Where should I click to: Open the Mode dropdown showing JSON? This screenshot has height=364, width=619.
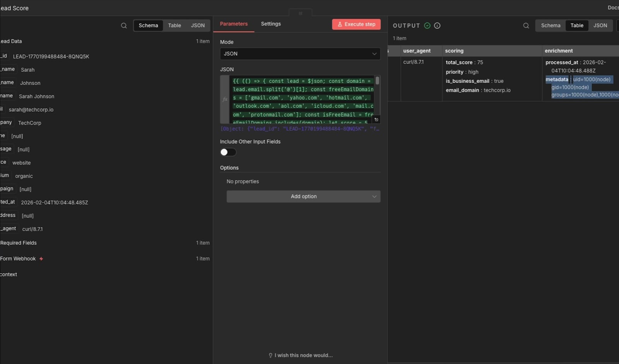[x=300, y=54]
